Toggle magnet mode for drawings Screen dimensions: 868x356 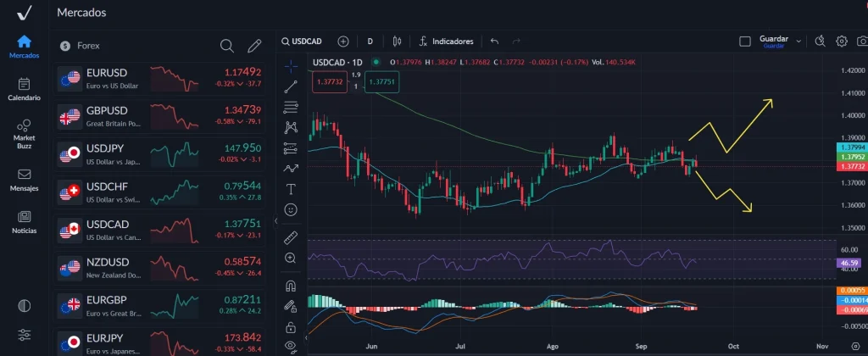click(x=291, y=286)
